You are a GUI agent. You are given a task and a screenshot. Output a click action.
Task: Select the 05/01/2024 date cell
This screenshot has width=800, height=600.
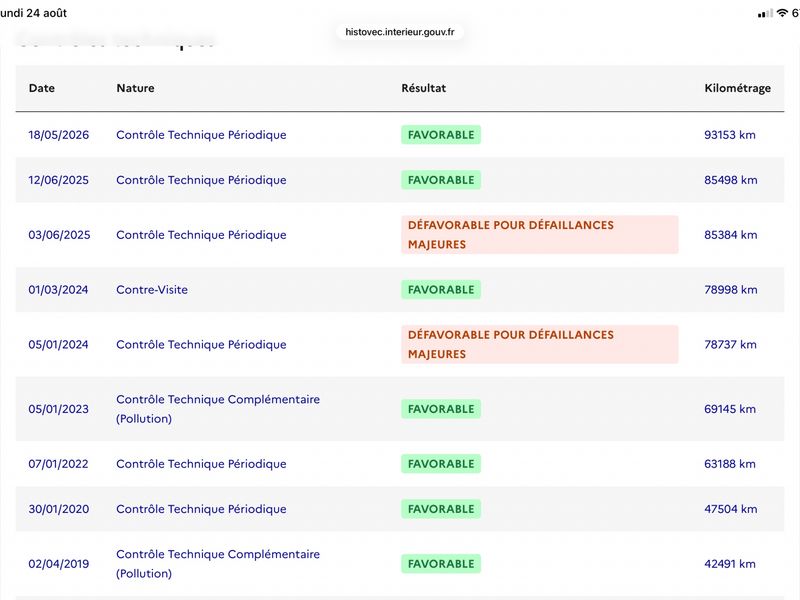(x=58, y=345)
